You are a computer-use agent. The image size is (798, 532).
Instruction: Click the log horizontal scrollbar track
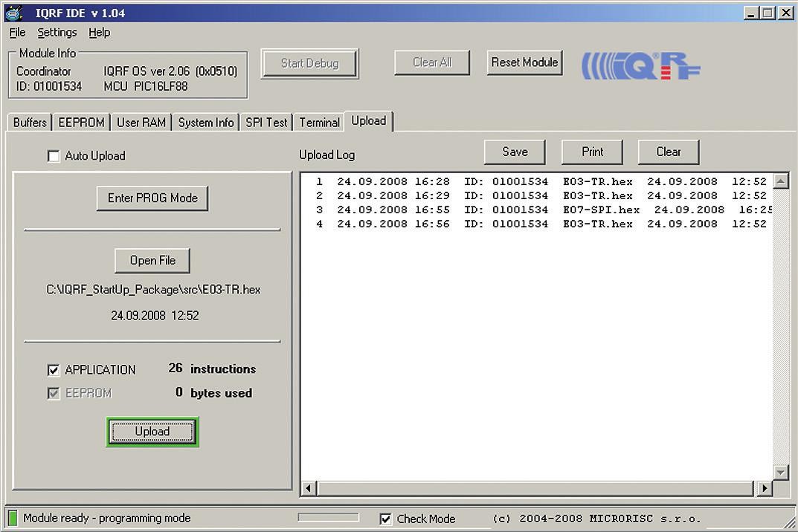coord(536,488)
